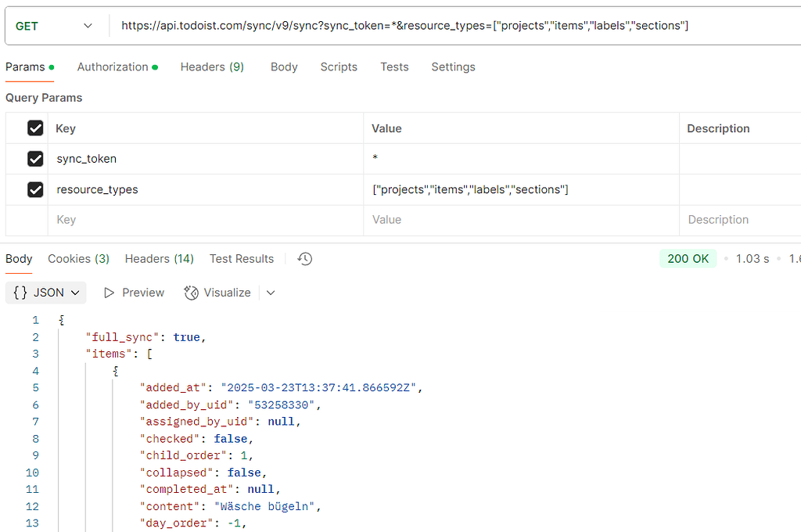Expand the chevron next to Visualize
Image resolution: width=801 pixels, height=532 pixels.
coord(270,293)
